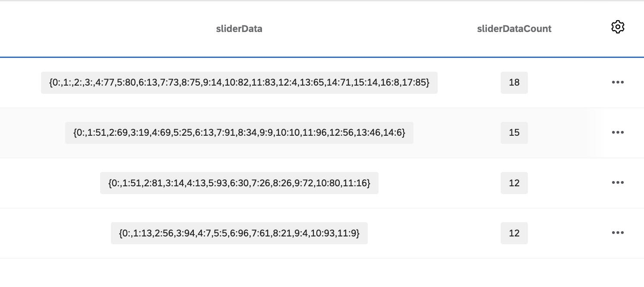
Task: Click the third row's count value 12
Action: [514, 183]
